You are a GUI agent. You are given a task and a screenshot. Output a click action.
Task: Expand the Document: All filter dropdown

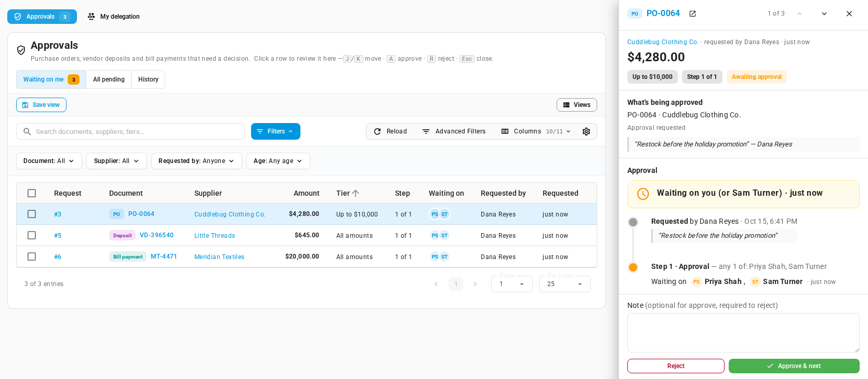49,161
